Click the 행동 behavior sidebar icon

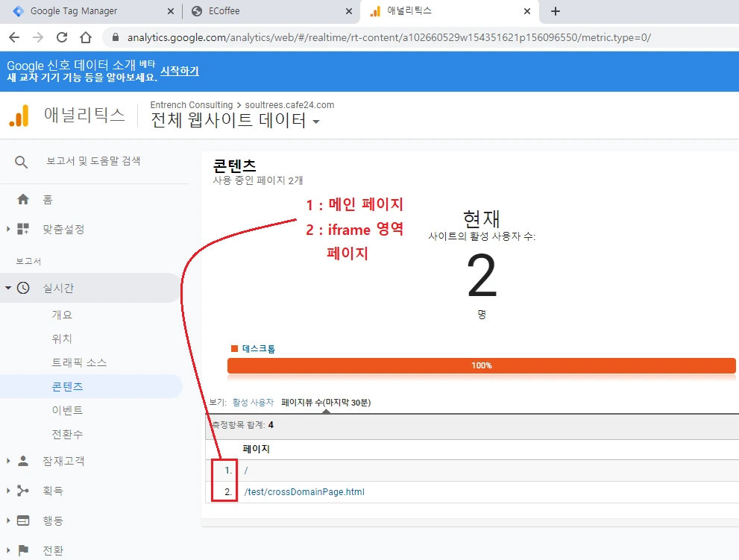coord(23,520)
